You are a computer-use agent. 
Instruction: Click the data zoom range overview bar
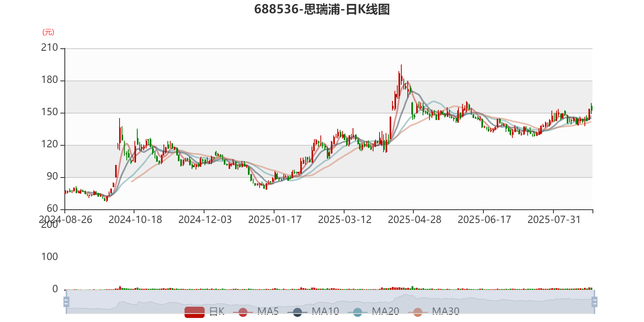[330, 301]
